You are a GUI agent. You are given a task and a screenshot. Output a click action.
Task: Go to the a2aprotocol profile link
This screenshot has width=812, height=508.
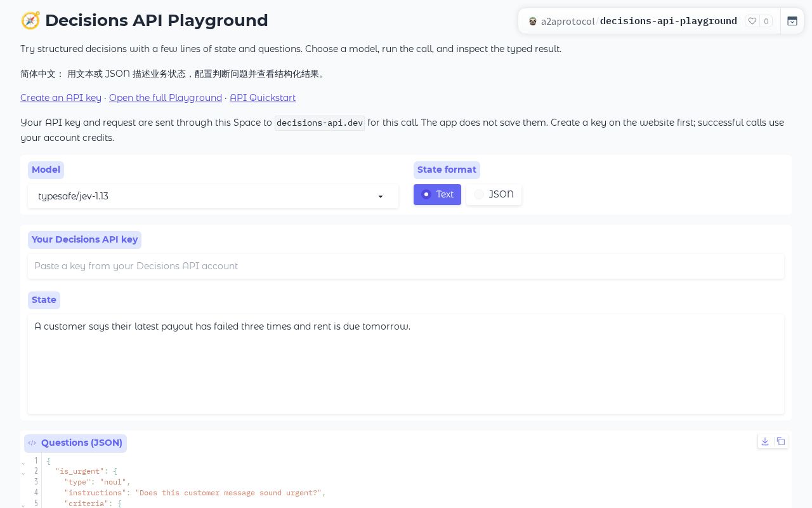(568, 22)
